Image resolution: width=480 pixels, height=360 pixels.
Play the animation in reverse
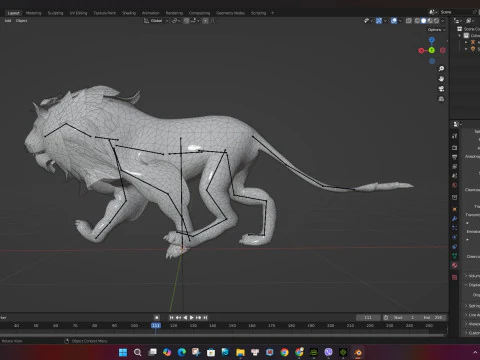[185, 317]
